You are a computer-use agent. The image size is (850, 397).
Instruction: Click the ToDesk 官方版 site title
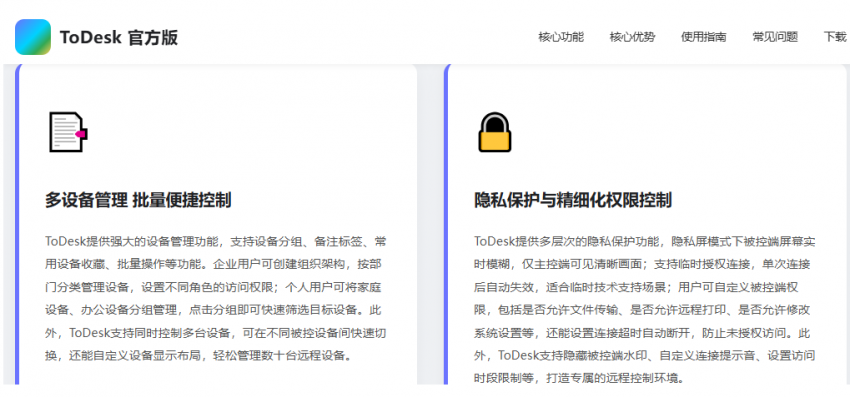(119, 37)
